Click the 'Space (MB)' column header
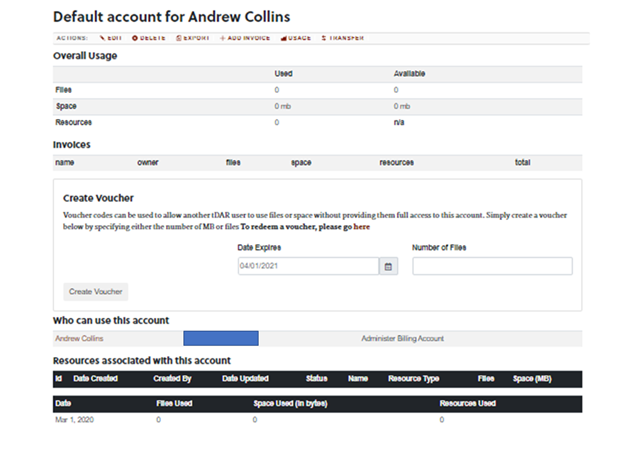The height and width of the screenshot is (455, 624). click(532, 379)
